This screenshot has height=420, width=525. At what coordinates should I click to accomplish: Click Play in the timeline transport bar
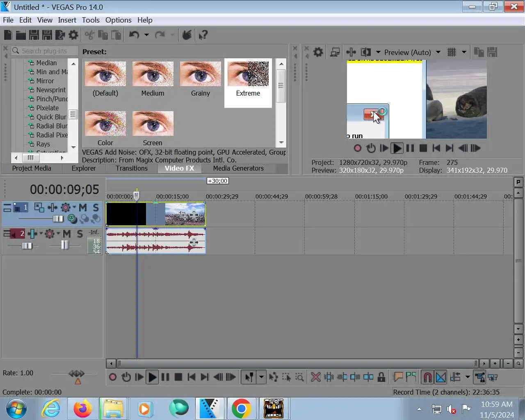(x=152, y=377)
